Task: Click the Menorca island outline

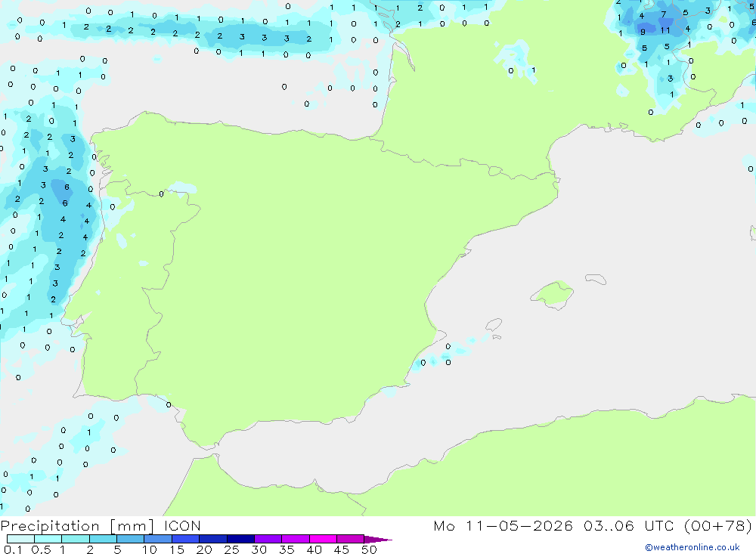Action: click(596, 279)
